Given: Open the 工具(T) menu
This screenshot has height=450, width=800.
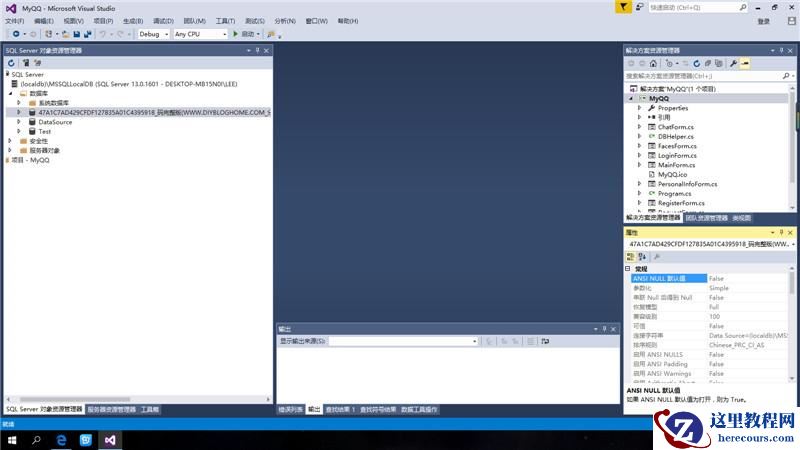Looking at the screenshot, I should [225, 21].
